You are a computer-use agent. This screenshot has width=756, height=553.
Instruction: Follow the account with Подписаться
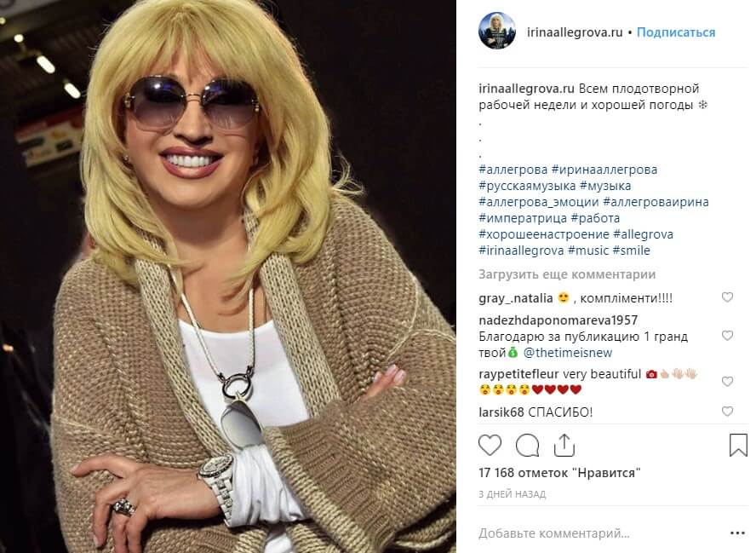(x=676, y=32)
